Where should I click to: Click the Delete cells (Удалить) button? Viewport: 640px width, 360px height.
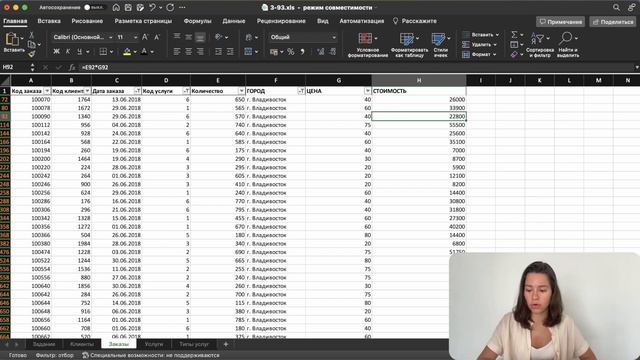[x=480, y=44]
